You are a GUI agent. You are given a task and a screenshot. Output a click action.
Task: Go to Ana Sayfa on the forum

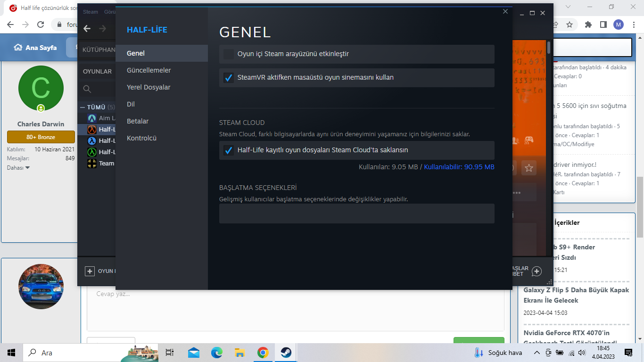(x=35, y=48)
